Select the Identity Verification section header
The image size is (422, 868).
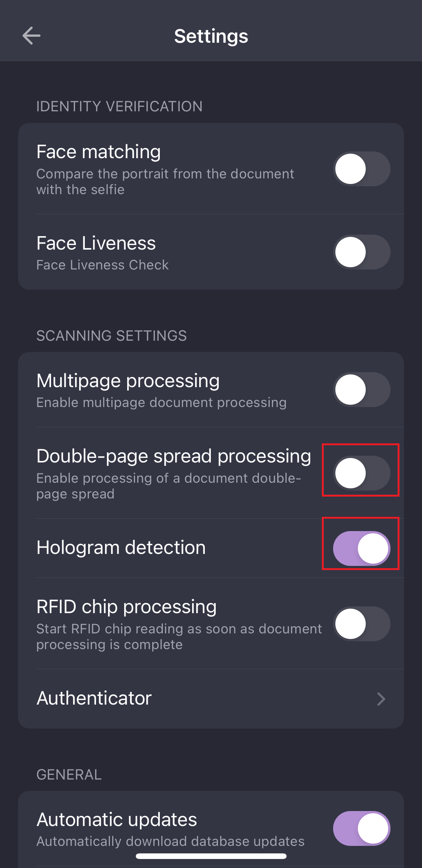click(119, 106)
